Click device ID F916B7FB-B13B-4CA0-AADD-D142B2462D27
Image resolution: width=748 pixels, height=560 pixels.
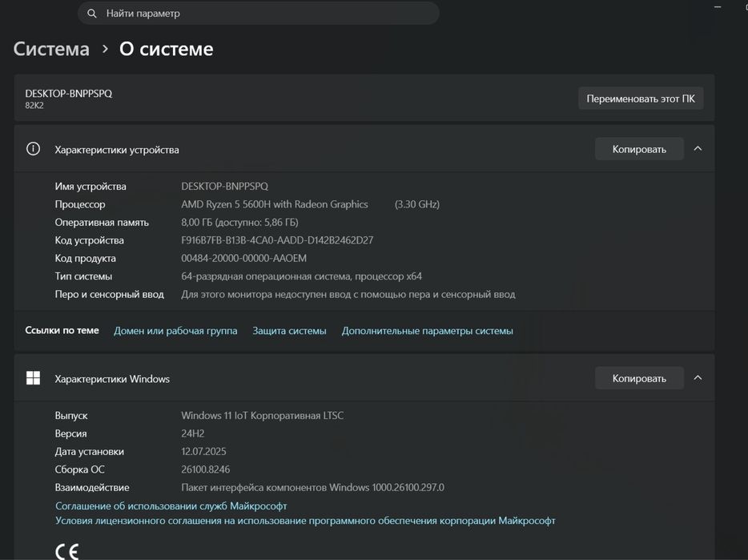277,240
